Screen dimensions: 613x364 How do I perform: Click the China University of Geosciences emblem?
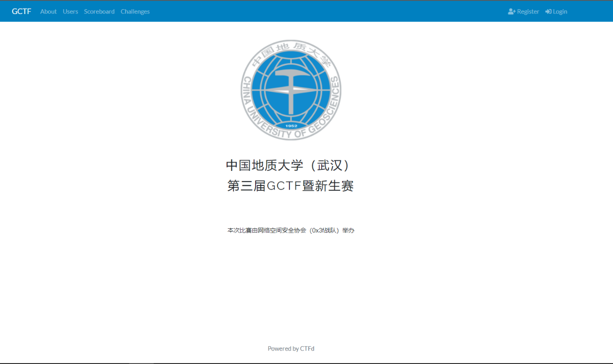click(291, 90)
